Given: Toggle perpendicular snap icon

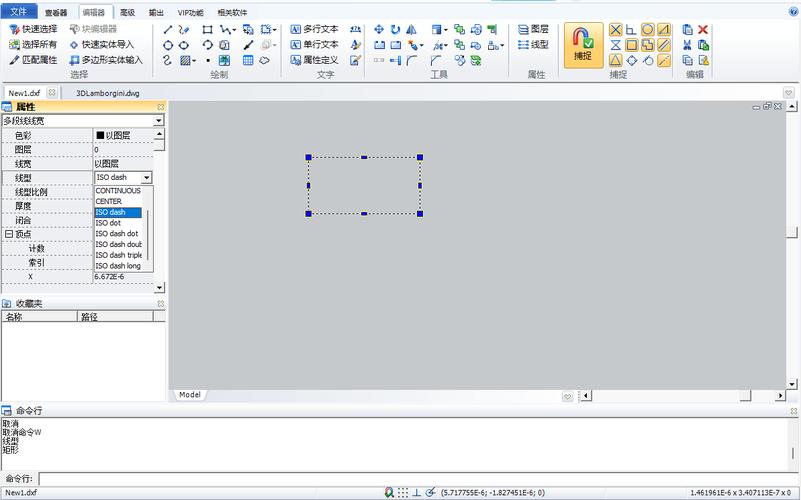Looking at the screenshot, I should [631, 30].
